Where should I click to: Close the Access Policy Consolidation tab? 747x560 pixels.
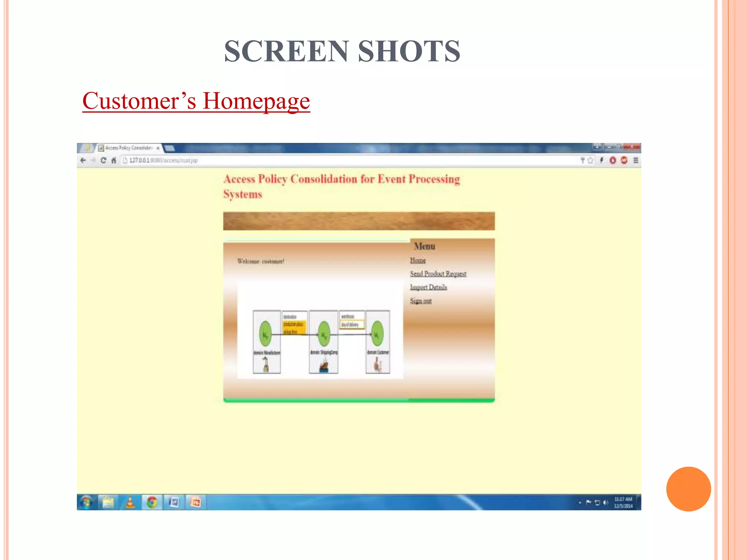[158, 148]
